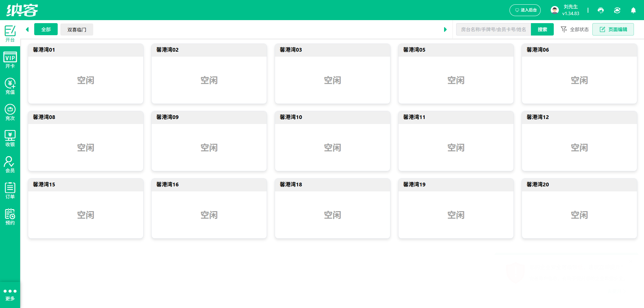The height and width of the screenshot is (308, 644).
Task: Open room card 馨港湾19
Action: (x=456, y=208)
